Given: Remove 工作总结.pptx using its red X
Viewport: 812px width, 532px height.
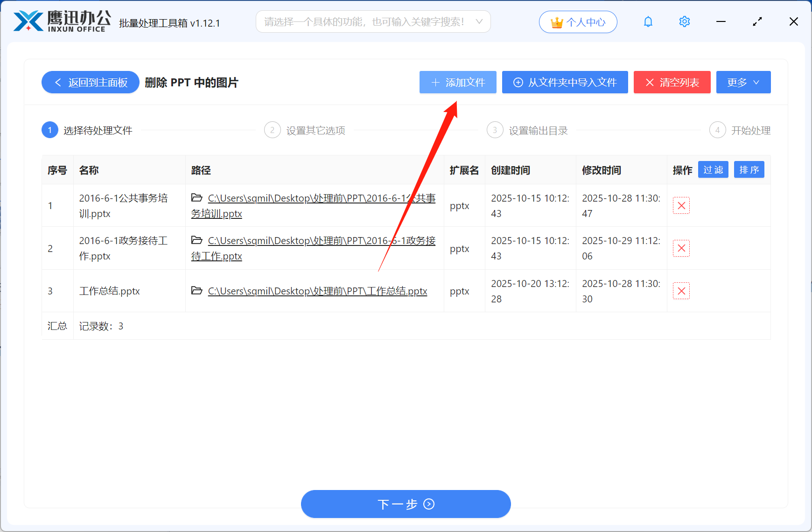Looking at the screenshot, I should click(681, 291).
